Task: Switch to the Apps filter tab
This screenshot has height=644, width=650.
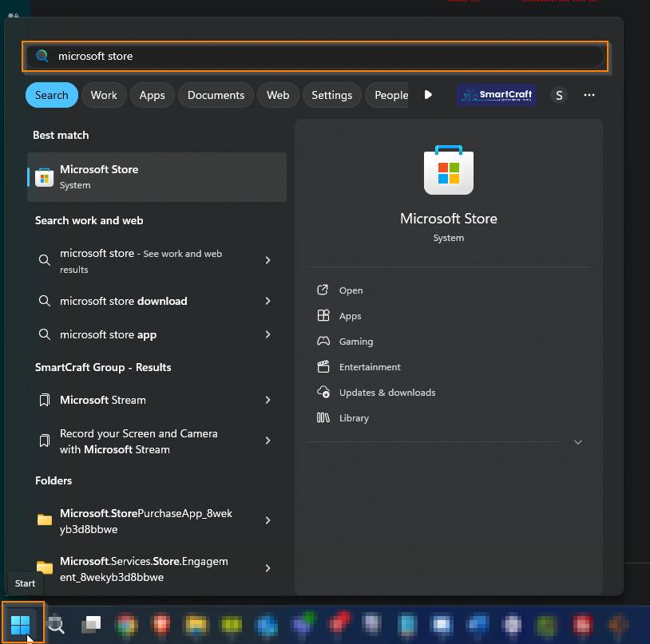Action: coord(153,95)
